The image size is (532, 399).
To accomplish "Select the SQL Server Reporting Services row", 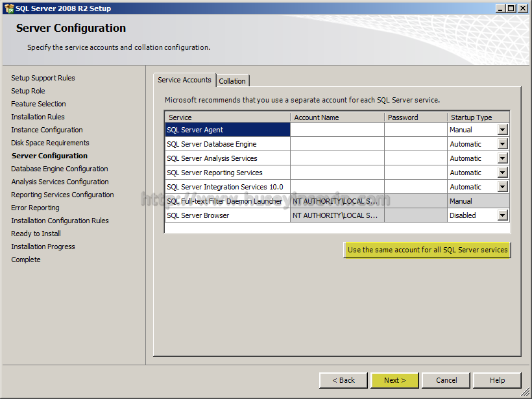I will click(x=228, y=173).
